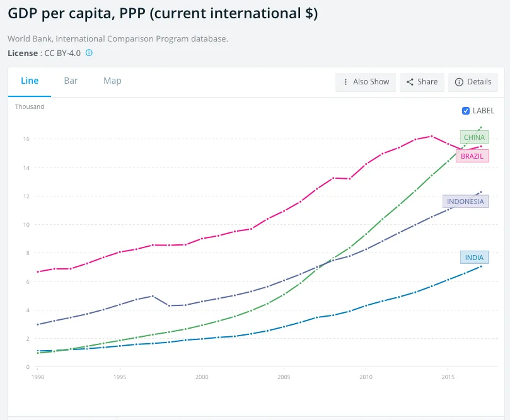Switch to the Bar chart view

coord(71,81)
